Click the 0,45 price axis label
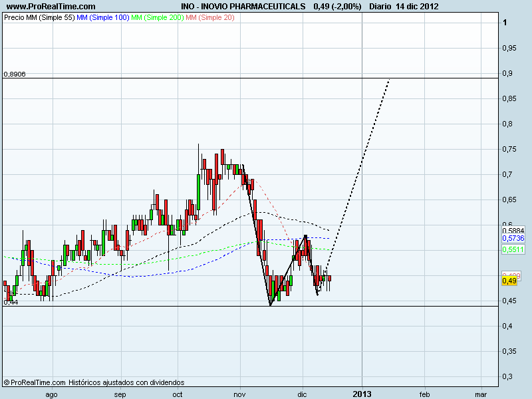The height and width of the screenshot is (399, 532). pyautogui.click(x=509, y=301)
